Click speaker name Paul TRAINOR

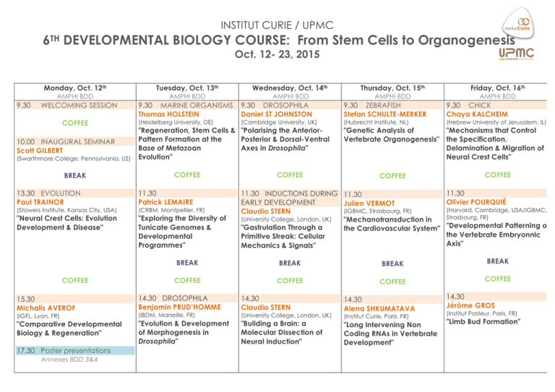tap(33, 203)
